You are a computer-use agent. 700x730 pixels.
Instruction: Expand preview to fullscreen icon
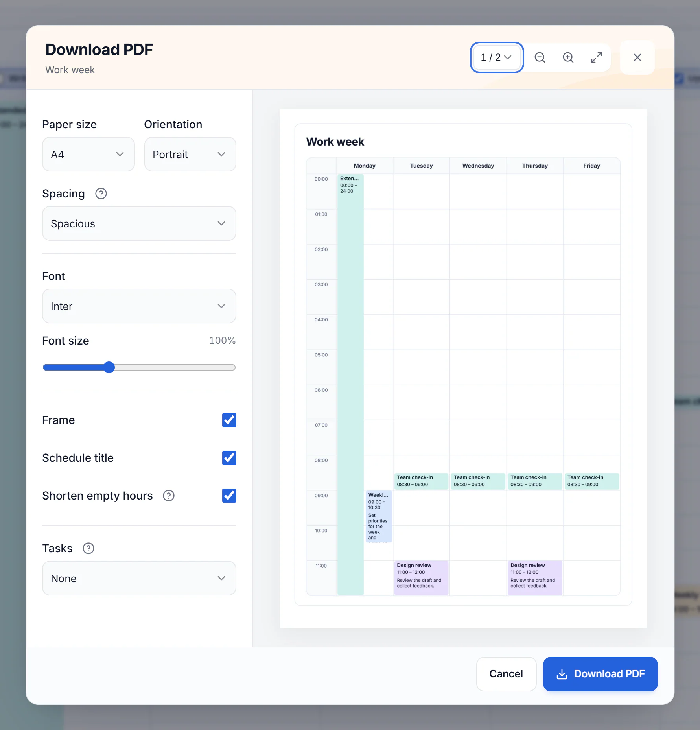click(597, 57)
